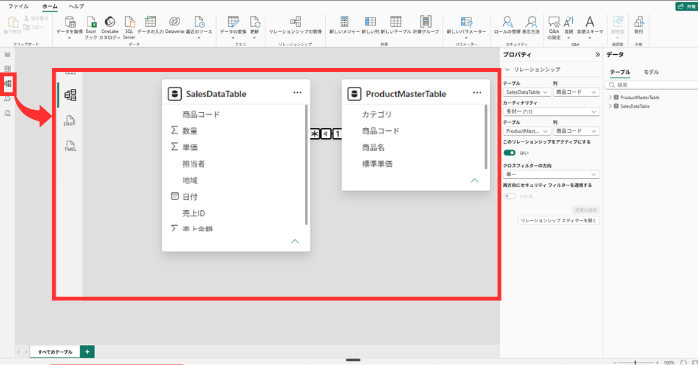698x365 pixels.
Task: Open リレーションシップの管理
Action: click(x=295, y=25)
